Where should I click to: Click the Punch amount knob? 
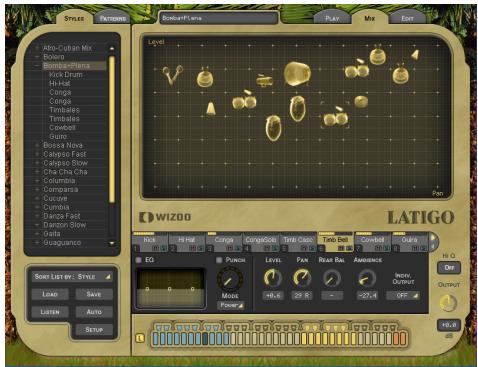point(230,279)
